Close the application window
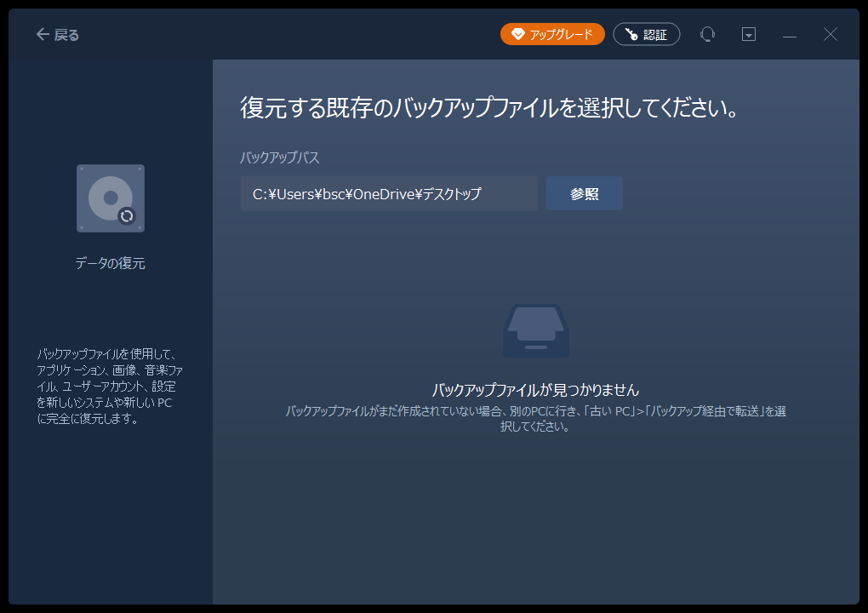The height and width of the screenshot is (613, 868). tap(831, 34)
